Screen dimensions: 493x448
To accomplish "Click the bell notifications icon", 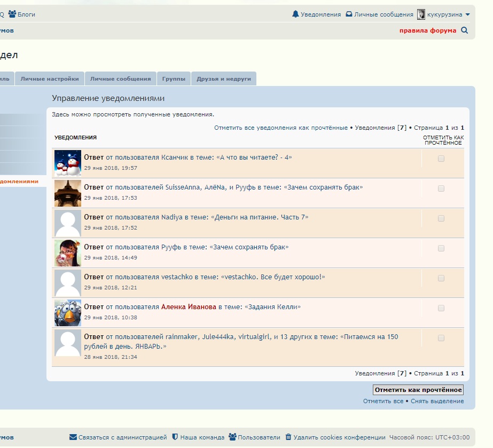I will [x=295, y=14].
